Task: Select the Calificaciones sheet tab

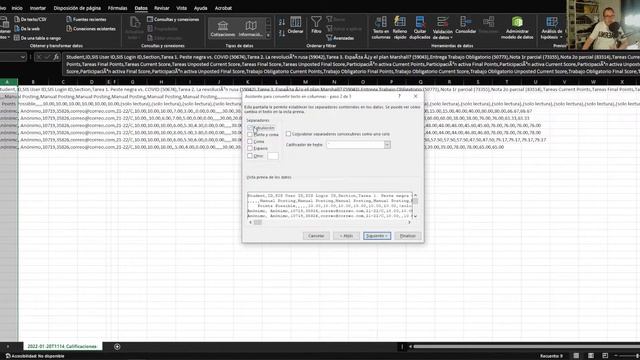Action: pyautogui.click(x=62, y=347)
